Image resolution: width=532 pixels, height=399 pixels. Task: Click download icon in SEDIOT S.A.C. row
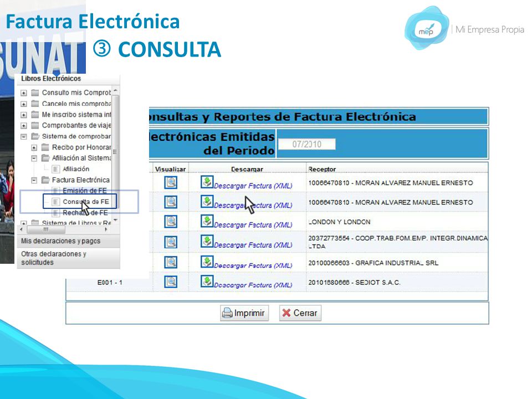[x=207, y=281]
